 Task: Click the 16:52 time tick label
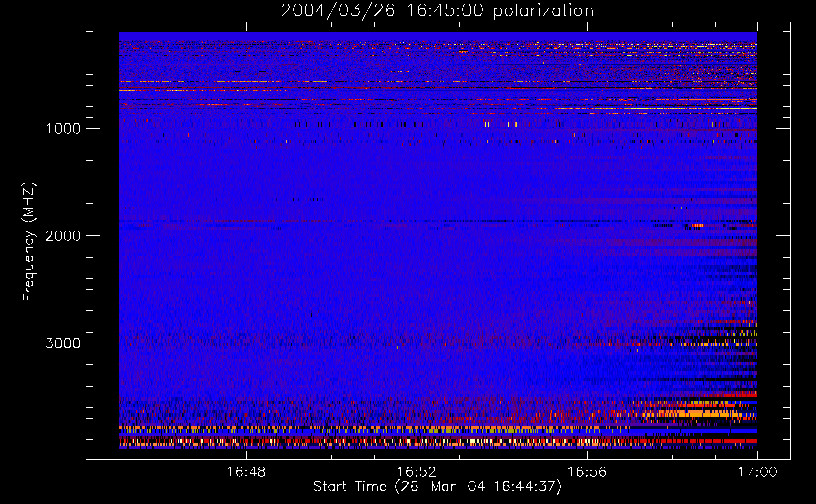(417, 472)
